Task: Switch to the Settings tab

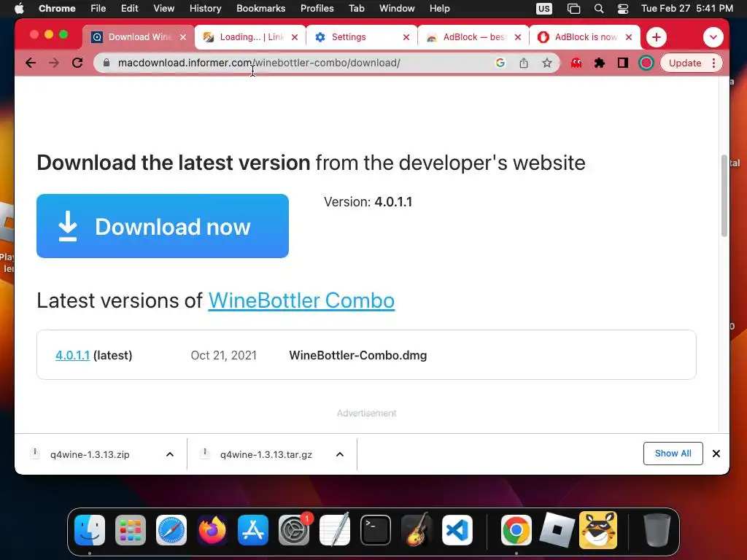Action: (x=362, y=37)
